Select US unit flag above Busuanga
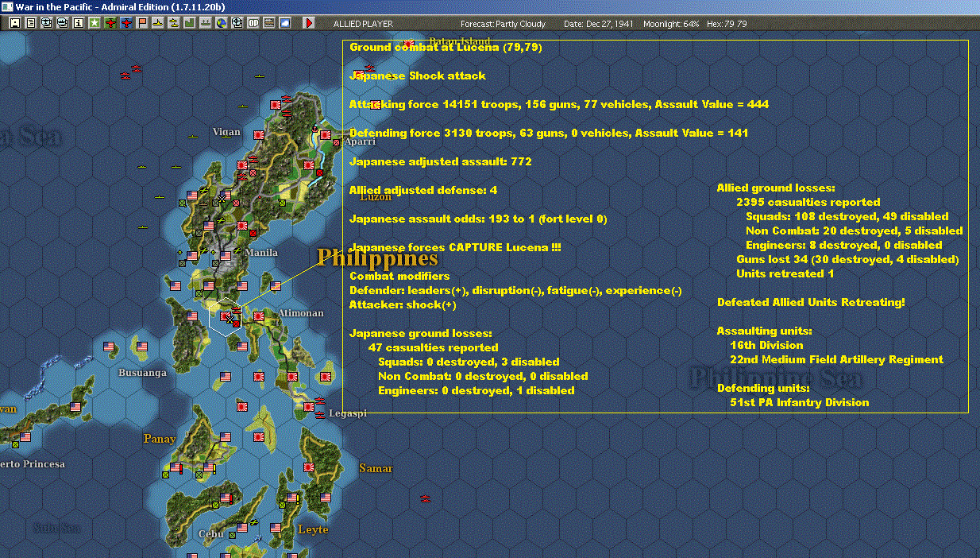This screenshot has height=558, width=980. 142,347
